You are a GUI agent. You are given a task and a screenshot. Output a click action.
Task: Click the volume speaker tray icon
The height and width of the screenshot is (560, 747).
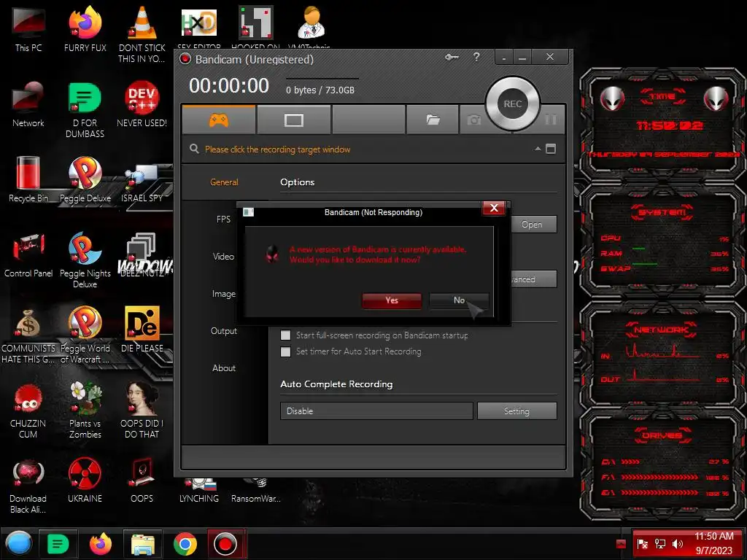677,544
